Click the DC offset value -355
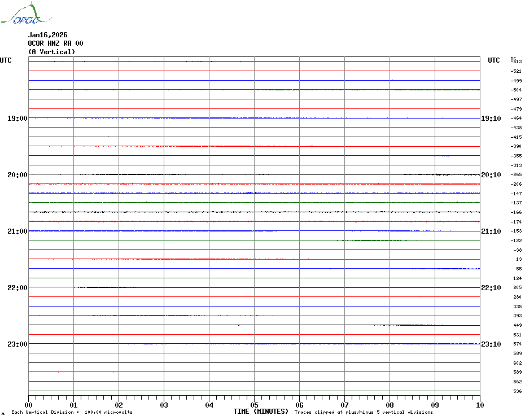525x420 pixels. (x=516, y=156)
